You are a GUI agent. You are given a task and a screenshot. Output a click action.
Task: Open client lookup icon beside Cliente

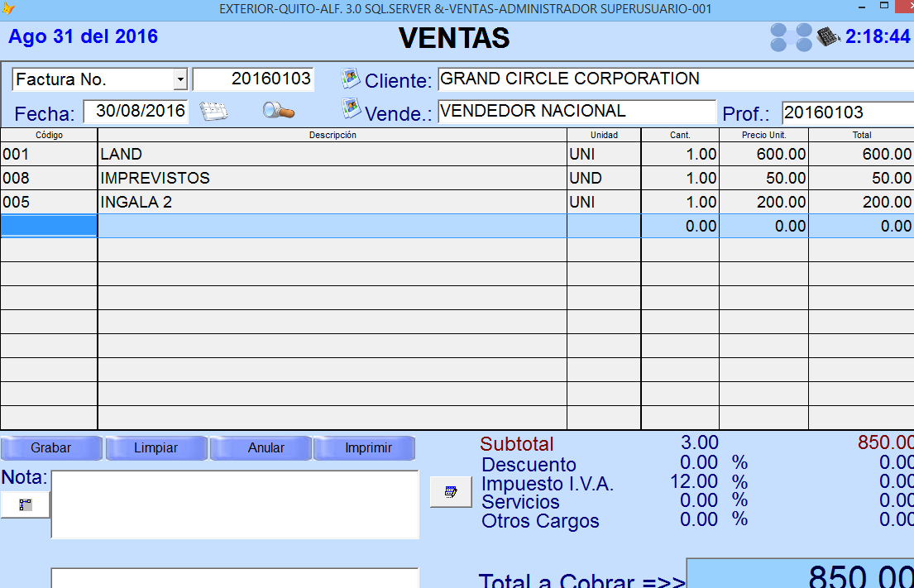(x=352, y=79)
